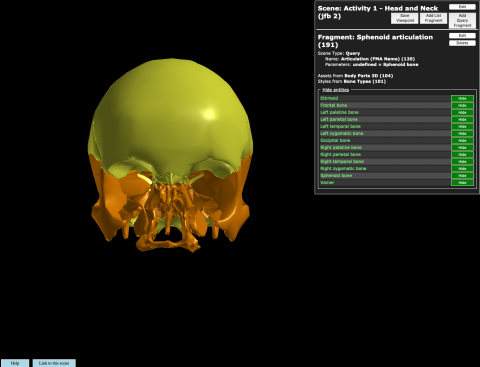Hide the Sphenoid bone entity
The image size is (480, 367).
[x=462, y=175]
